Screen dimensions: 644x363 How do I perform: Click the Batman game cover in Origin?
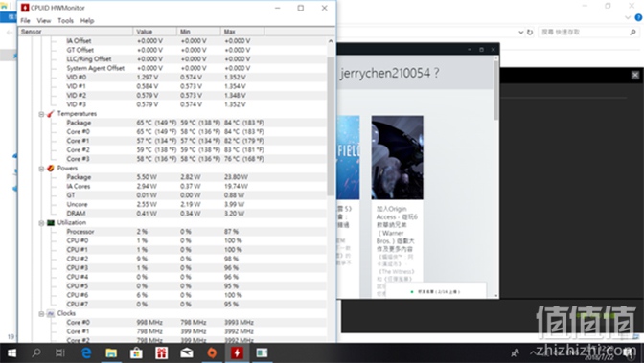coord(397,158)
